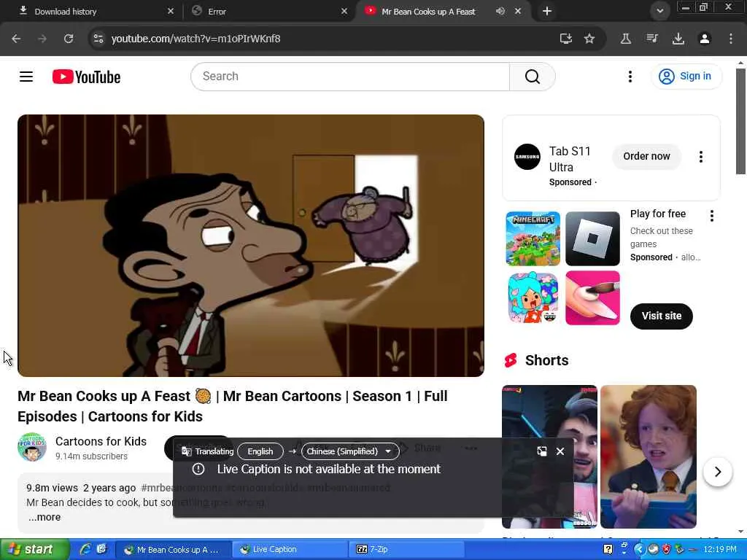Switch to Mr Bean Cooks up taskbar item
The width and height of the screenshot is (747, 560).
click(174, 550)
